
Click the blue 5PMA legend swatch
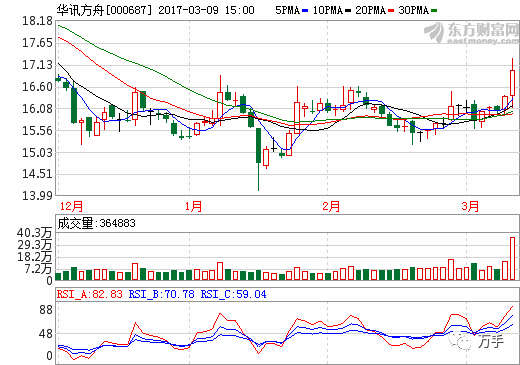tap(305, 11)
